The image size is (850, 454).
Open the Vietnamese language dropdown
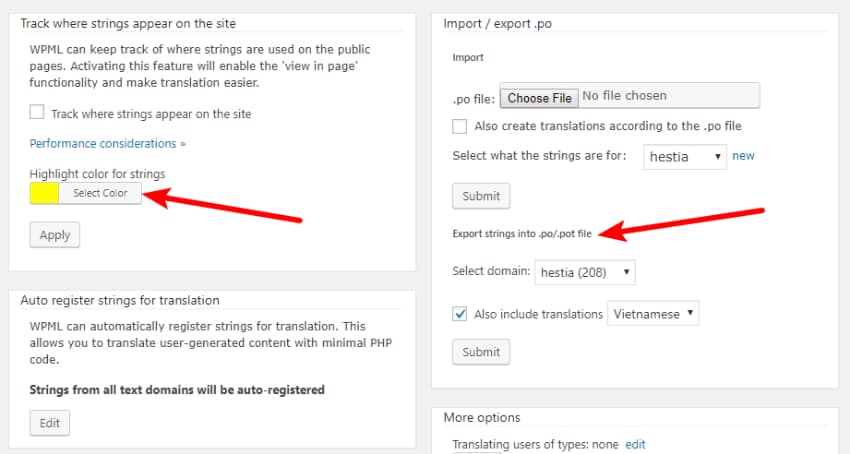tap(653, 314)
